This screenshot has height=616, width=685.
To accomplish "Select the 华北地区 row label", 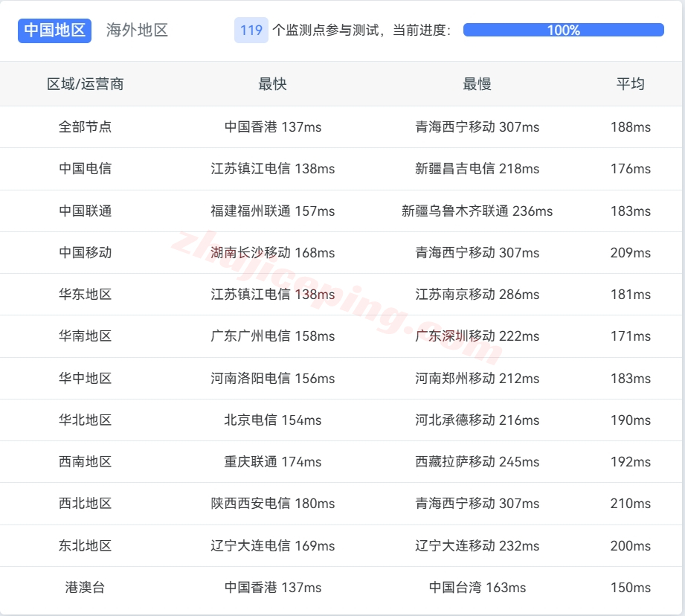I will (86, 420).
